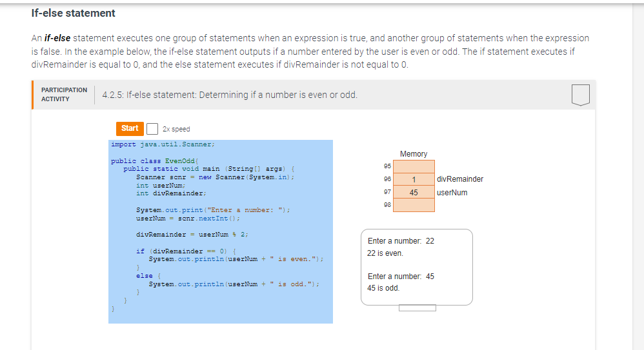Click the activity completion badge icon
644x350 pixels.
[580, 95]
